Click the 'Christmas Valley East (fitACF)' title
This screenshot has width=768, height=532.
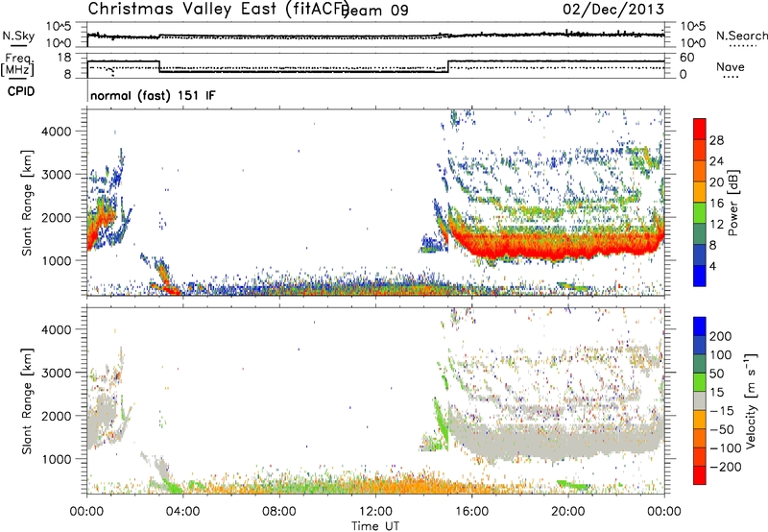(x=219, y=9)
